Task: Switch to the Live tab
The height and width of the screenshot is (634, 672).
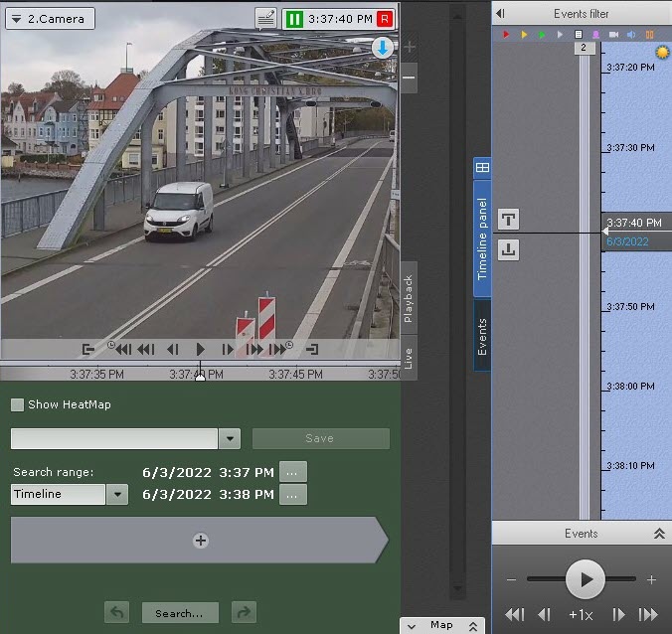Action: pyautogui.click(x=408, y=358)
